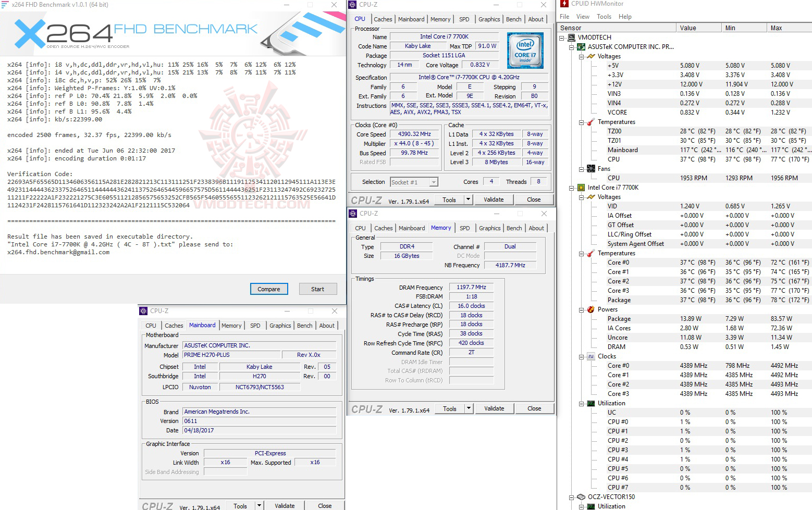Click the Clocks sensor icon in HWMonitor
Viewport: 812px width, 510px height.
(592, 356)
